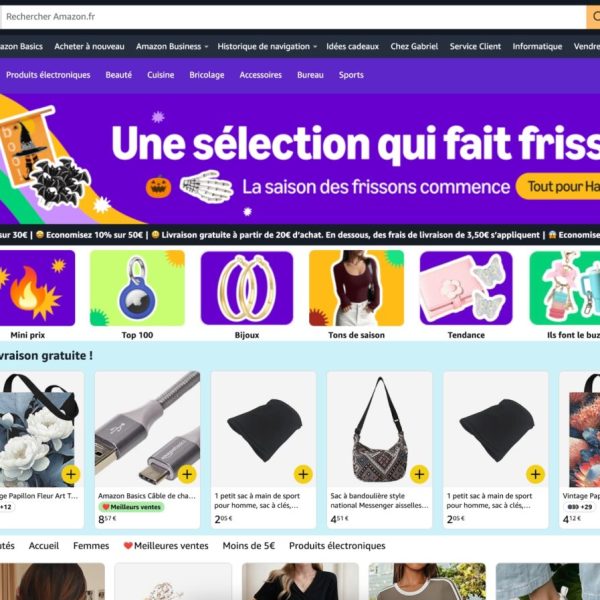Click Tout pour Halloween banner button
Viewport: 600px width, 600px height.
(x=558, y=186)
